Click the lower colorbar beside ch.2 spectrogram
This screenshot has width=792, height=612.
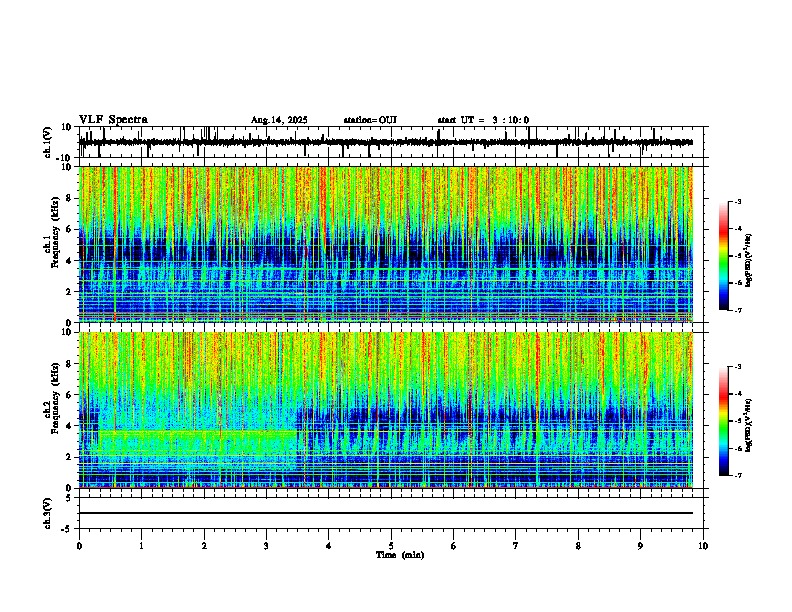(x=724, y=421)
